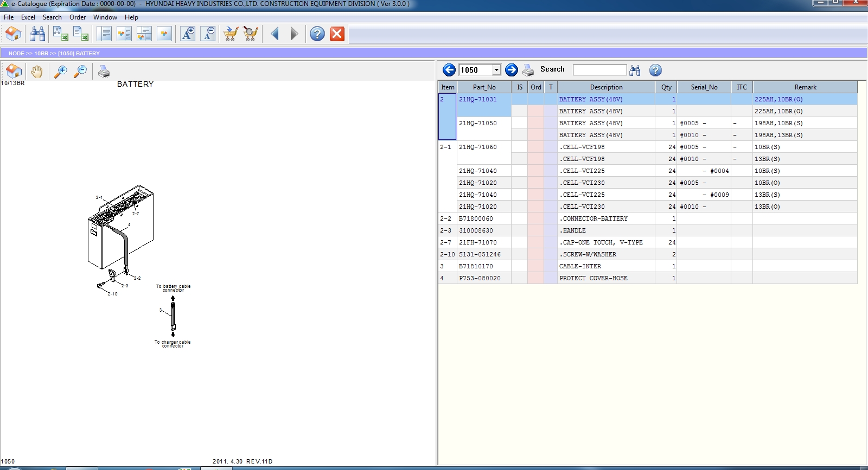Open the binoculars search tool in the main toolbar

pos(37,34)
